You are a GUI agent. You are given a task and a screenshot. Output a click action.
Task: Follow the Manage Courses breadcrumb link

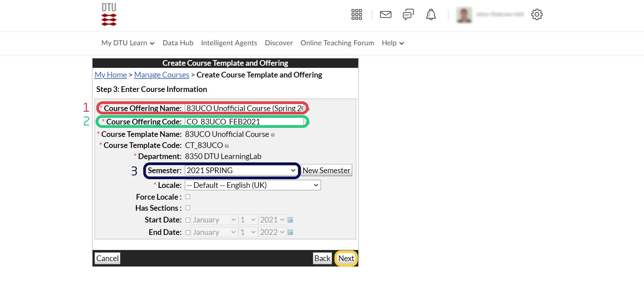161,75
